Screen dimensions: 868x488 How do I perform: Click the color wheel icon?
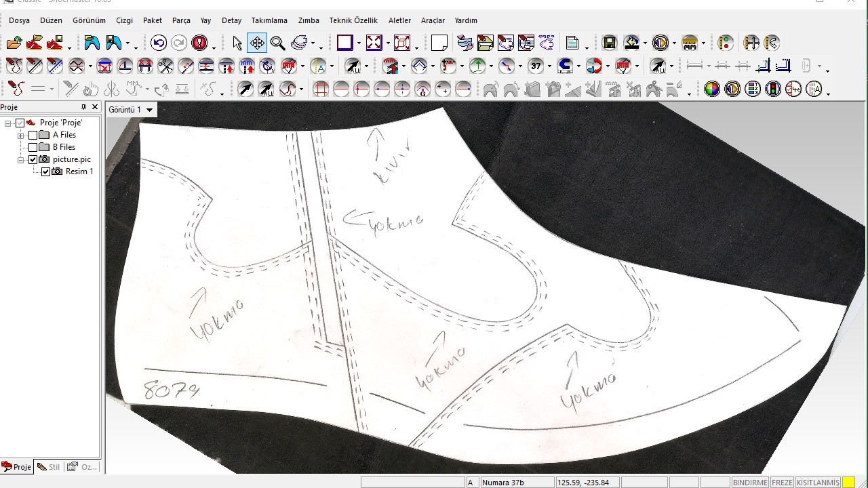click(x=711, y=89)
